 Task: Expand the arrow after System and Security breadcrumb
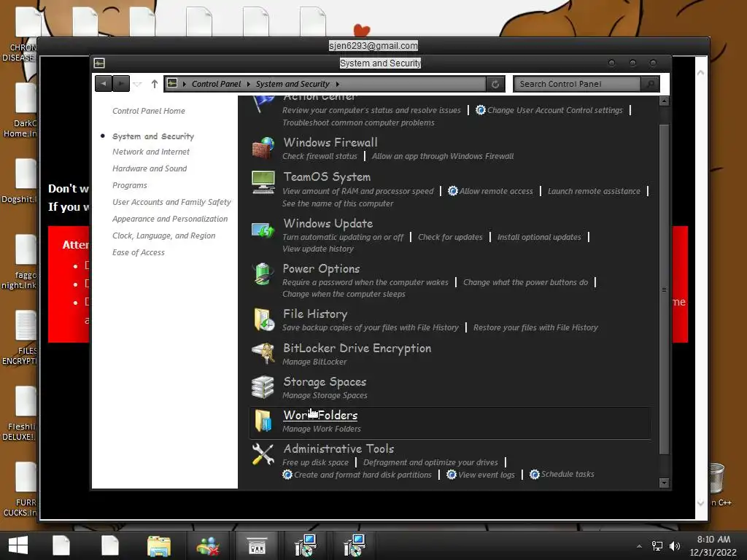[x=337, y=85]
